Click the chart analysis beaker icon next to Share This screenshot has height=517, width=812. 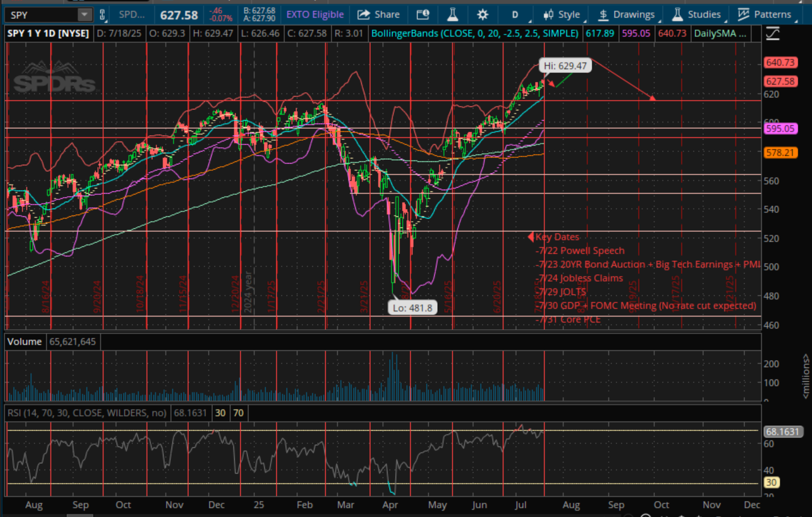tap(452, 14)
